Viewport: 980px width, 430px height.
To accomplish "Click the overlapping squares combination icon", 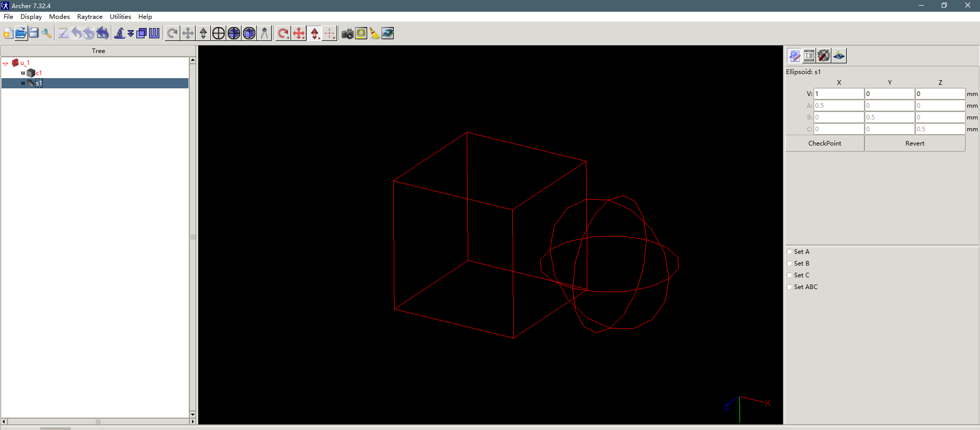I will [x=141, y=34].
